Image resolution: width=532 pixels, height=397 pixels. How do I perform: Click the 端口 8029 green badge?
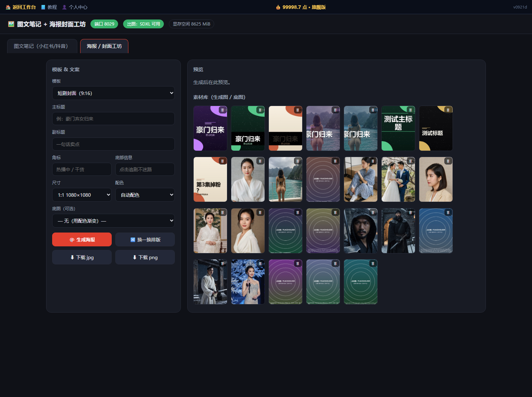(x=104, y=24)
